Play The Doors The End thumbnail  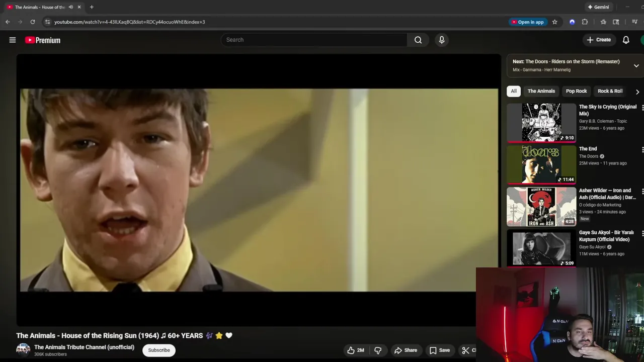click(541, 164)
